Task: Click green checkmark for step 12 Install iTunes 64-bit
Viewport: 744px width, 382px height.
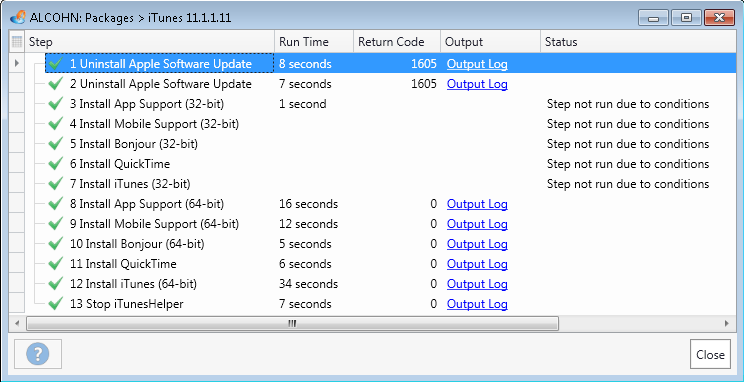Action: 56,284
